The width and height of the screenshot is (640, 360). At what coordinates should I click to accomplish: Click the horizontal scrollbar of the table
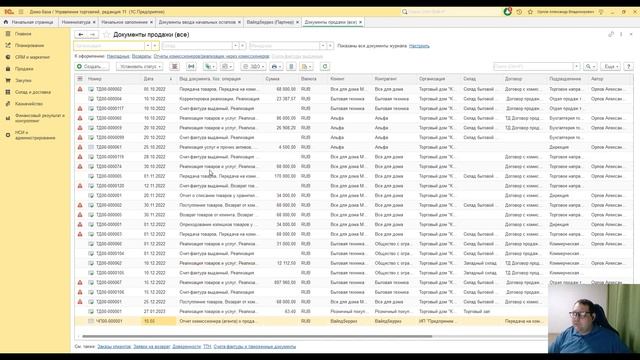(x=257, y=336)
